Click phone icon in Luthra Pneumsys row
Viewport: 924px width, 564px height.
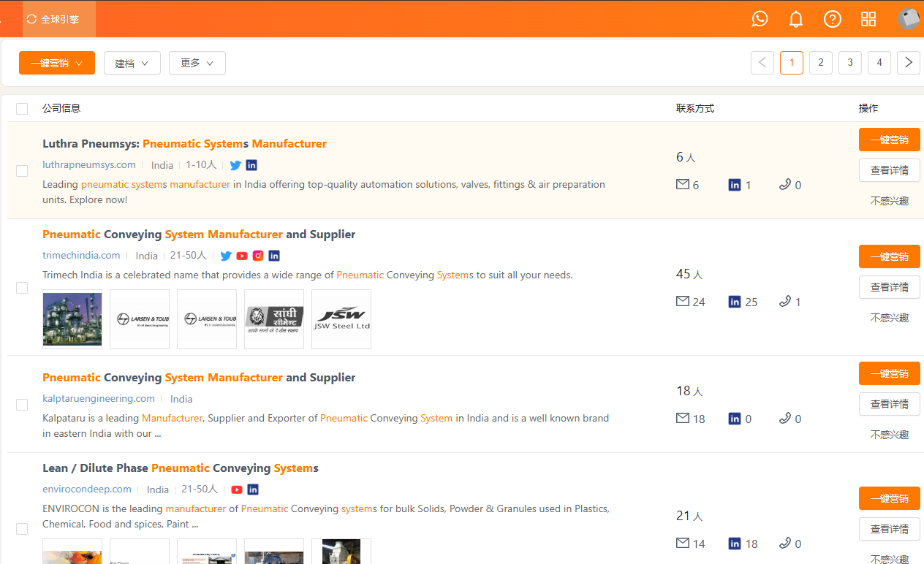[785, 185]
